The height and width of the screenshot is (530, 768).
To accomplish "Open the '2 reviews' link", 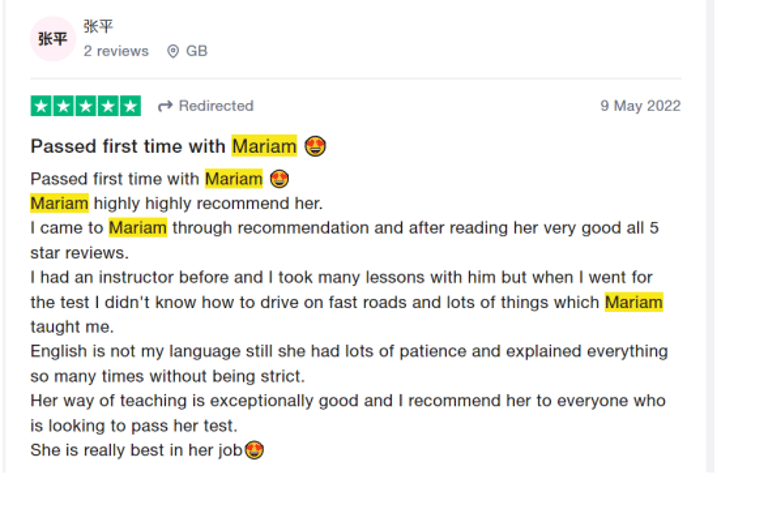I will point(116,51).
